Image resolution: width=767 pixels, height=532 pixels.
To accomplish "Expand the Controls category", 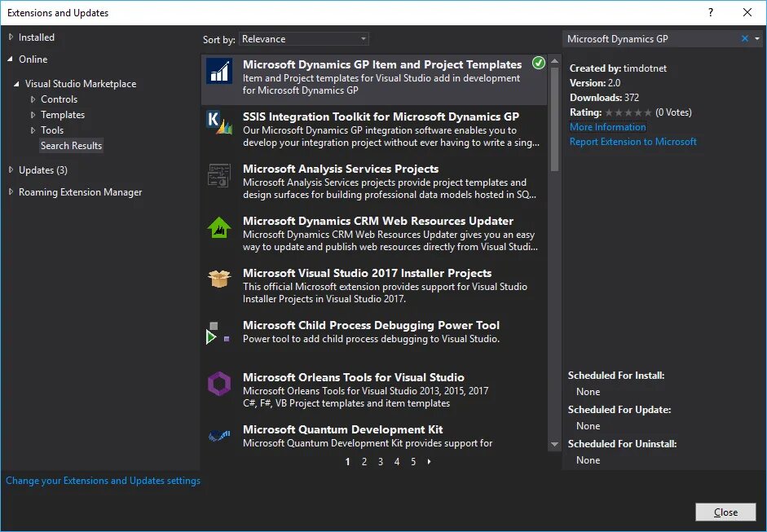I will point(33,99).
